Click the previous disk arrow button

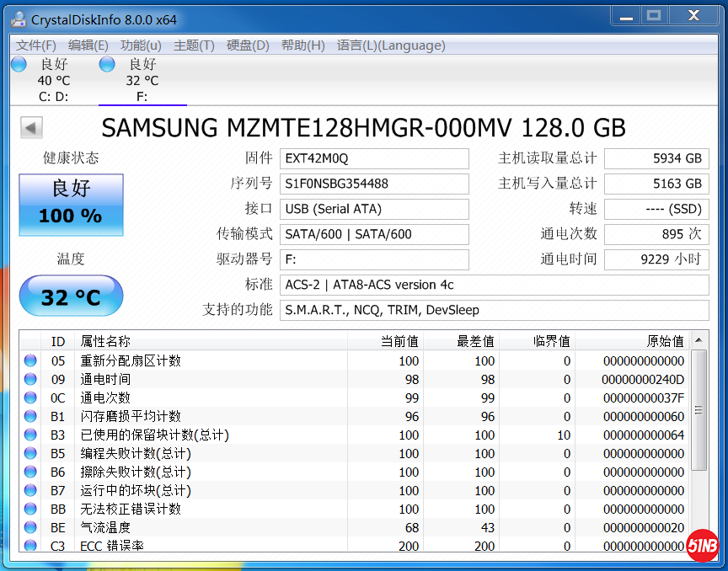click(31, 128)
